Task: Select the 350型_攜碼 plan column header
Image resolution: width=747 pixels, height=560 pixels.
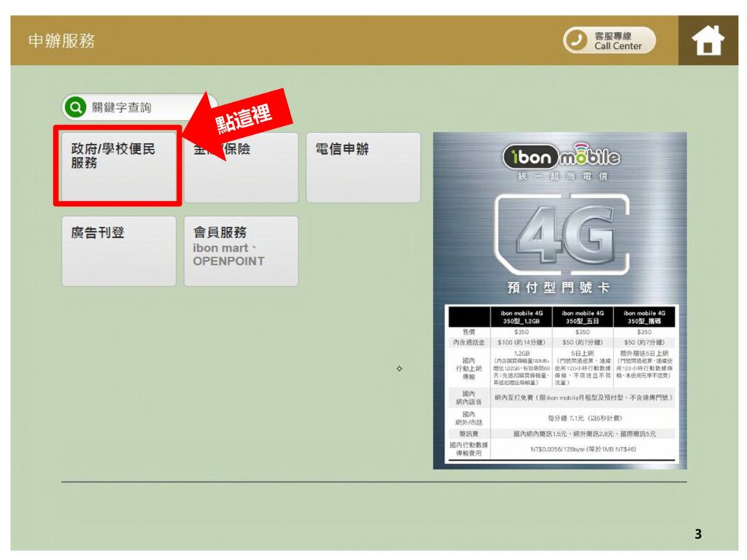Action: pos(644,316)
